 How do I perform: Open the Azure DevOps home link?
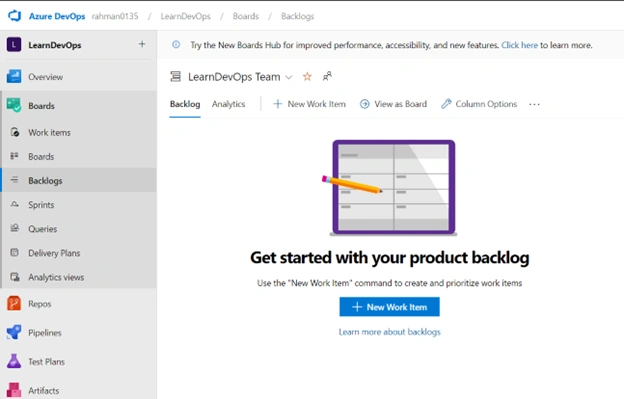pyautogui.click(x=57, y=16)
